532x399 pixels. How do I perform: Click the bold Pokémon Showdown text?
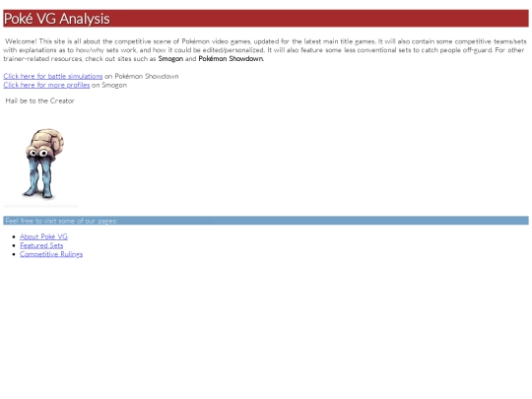232,59
